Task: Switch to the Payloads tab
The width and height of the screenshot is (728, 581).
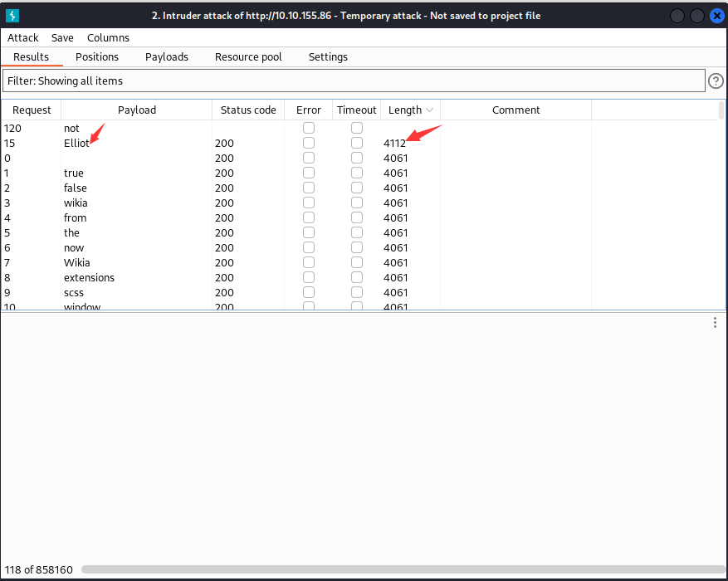Action: 167,56
